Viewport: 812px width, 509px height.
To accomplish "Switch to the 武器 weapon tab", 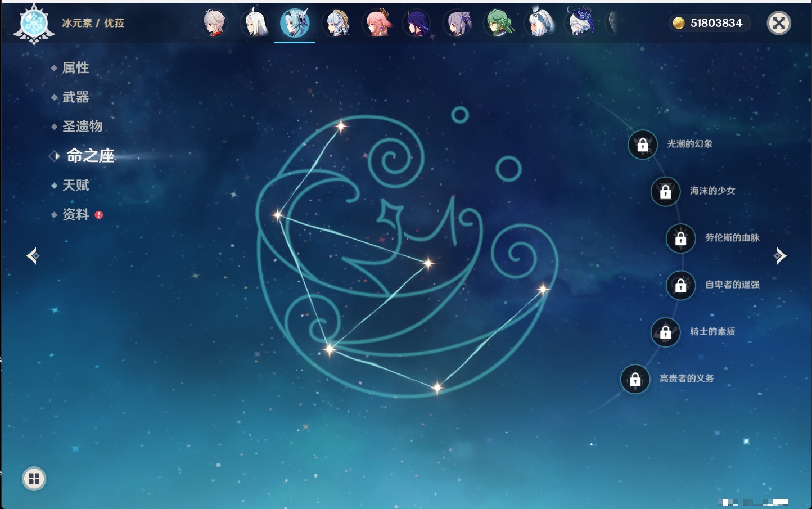I will point(75,97).
